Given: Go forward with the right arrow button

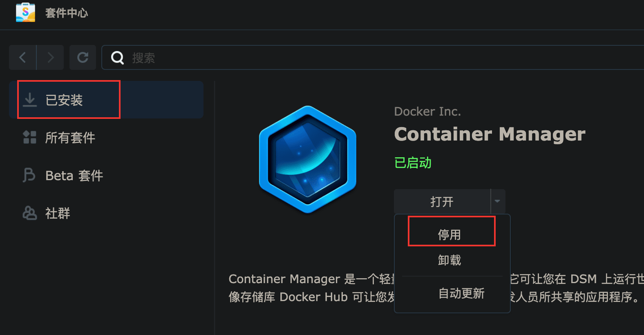Looking at the screenshot, I should tap(50, 58).
